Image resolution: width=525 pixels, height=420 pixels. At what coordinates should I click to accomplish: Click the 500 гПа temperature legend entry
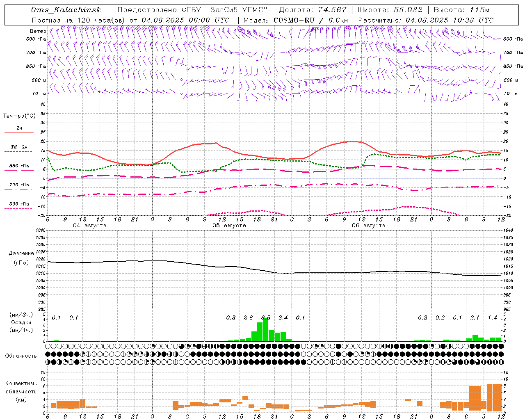click(x=19, y=204)
